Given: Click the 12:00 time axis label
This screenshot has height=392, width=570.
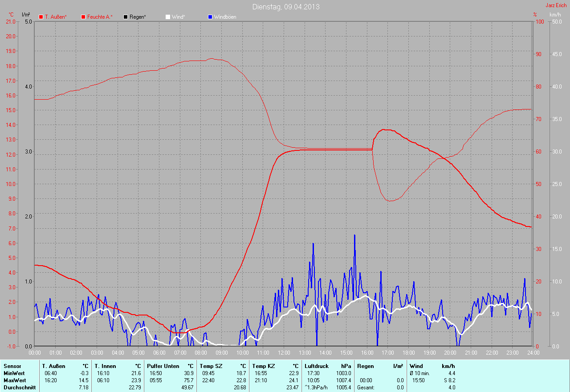Looking at the screenshot, I should (x=284, y=353).
